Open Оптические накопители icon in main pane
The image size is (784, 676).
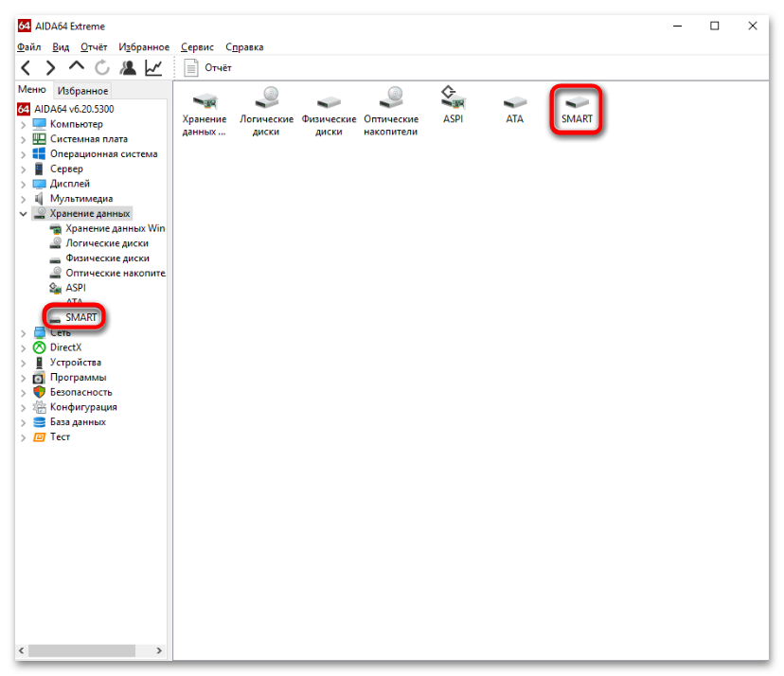(x=391, y=112)
